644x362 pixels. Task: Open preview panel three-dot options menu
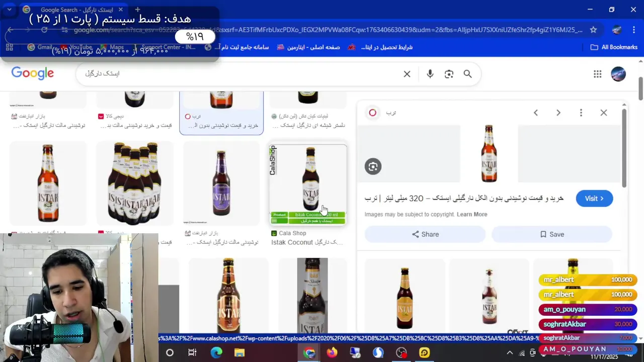pyautogui.click(x=581, y=113)
